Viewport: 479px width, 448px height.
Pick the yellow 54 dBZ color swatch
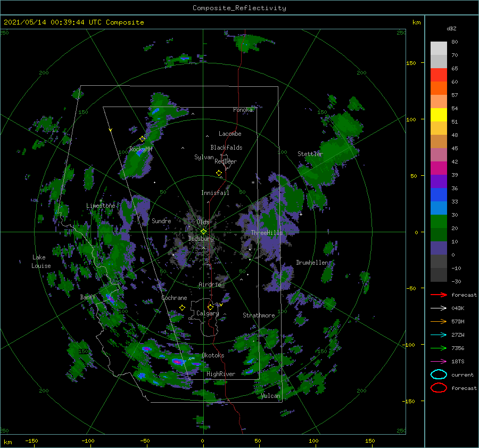(439, 115)
